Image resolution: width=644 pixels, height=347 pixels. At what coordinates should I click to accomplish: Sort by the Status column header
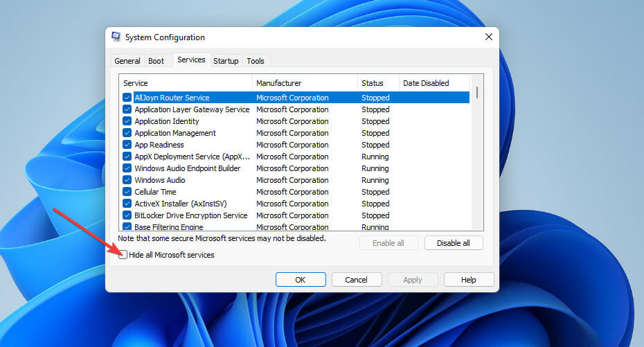click(x=378, y=83)
